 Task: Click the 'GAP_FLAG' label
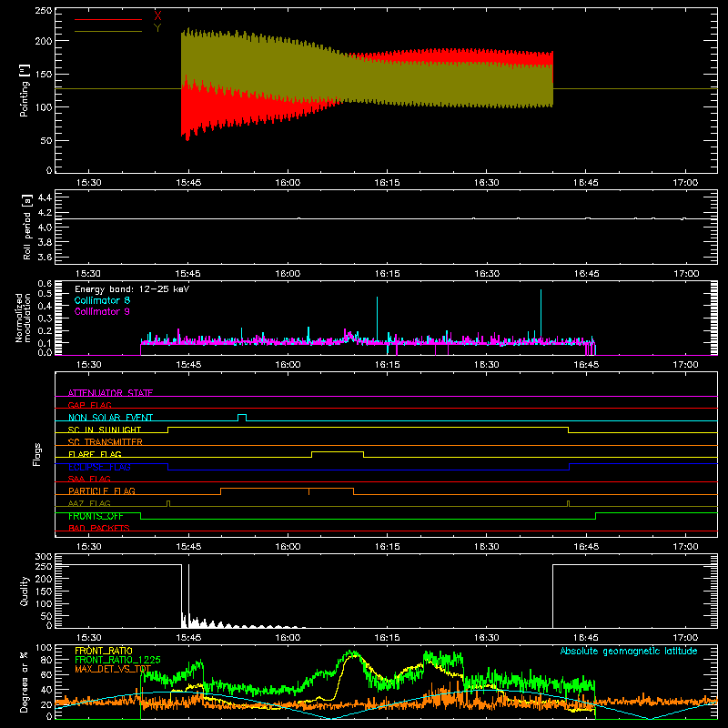[x=89, y=405]
